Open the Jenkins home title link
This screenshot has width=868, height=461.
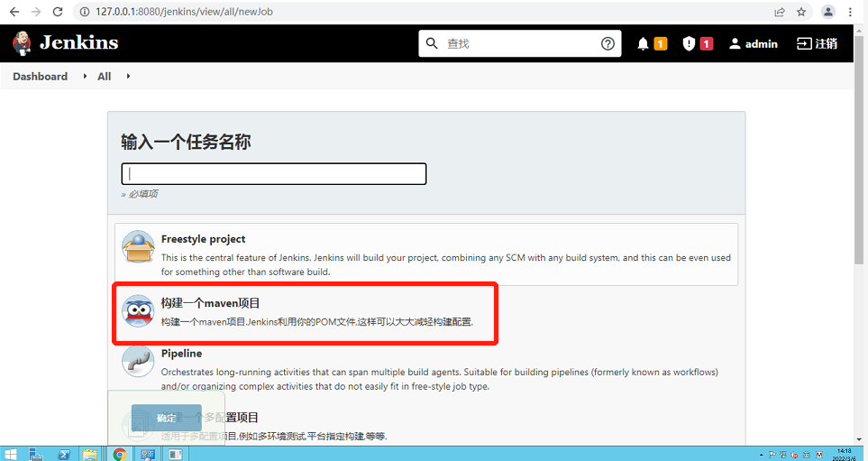(x=78, y=42)
